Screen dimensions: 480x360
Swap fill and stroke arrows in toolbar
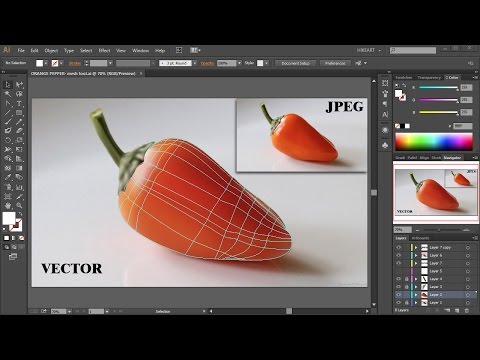pyautogui.click(x=20, y=214)
